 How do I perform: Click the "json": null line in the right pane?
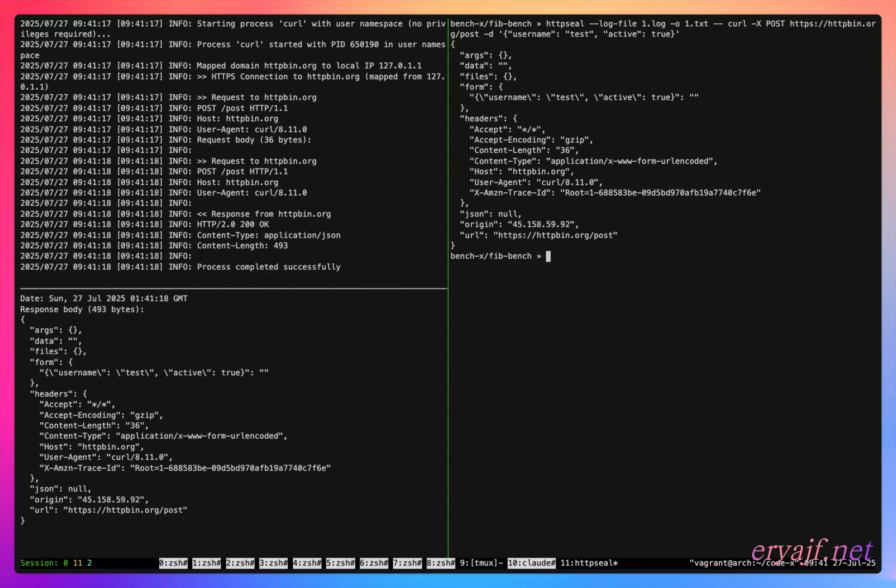point(490,214)
